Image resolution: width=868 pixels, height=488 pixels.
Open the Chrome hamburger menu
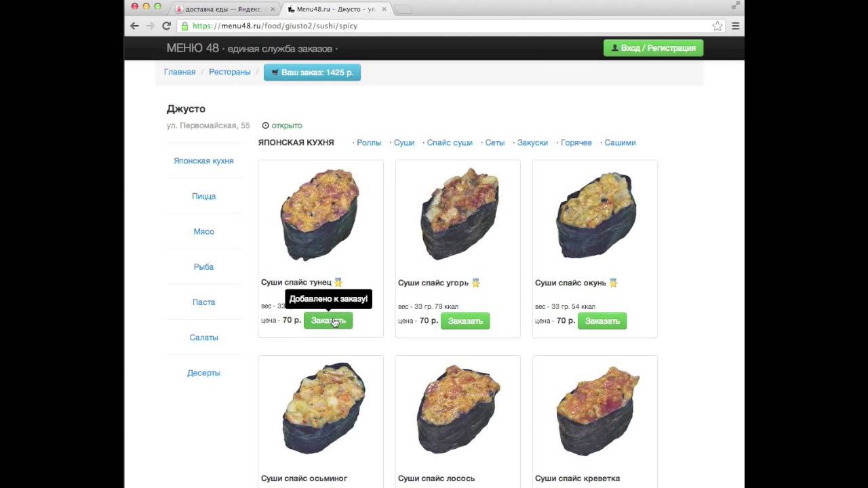tap(735, 26)
